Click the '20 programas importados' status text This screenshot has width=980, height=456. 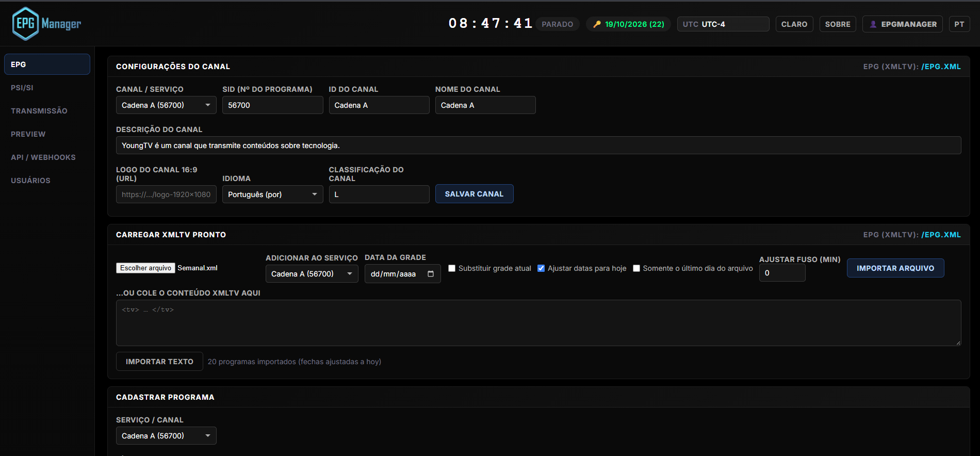(295, 362)
